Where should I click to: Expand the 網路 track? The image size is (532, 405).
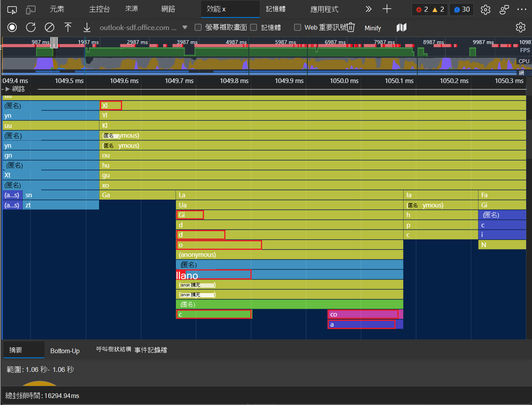click(x=7, y=89)
